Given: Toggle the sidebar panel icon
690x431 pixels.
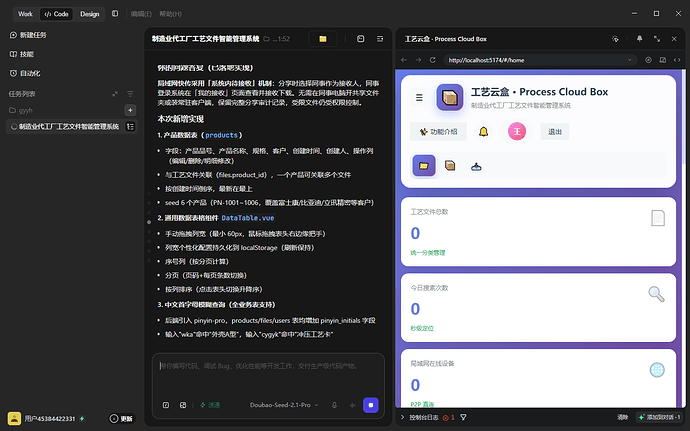Looking at the screenshot, I should 115,14.
